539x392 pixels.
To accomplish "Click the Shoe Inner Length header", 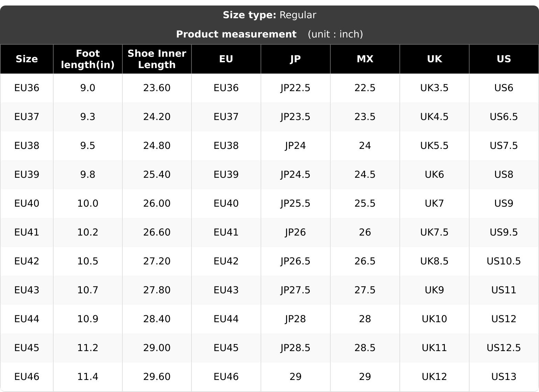I will coord(157,59).
